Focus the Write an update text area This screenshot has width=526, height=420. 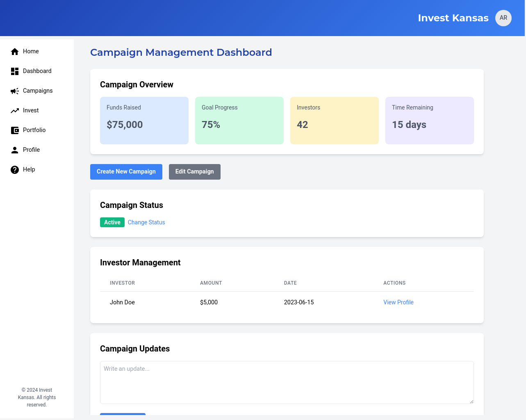point(287,382)
